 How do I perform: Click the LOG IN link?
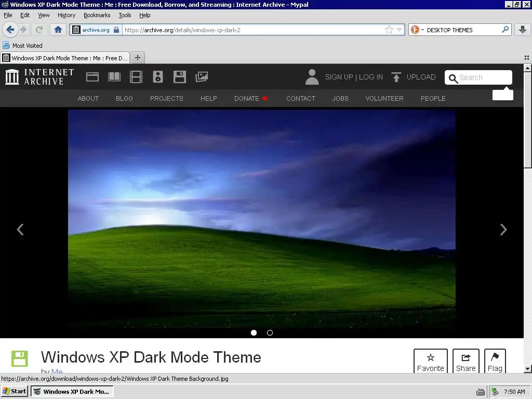coord(371,77)
